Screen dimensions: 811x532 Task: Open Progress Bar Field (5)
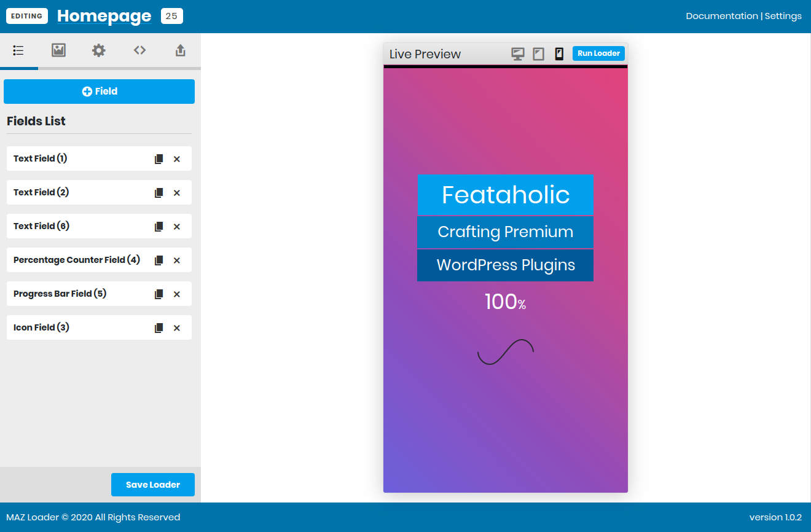pos(99,294)
